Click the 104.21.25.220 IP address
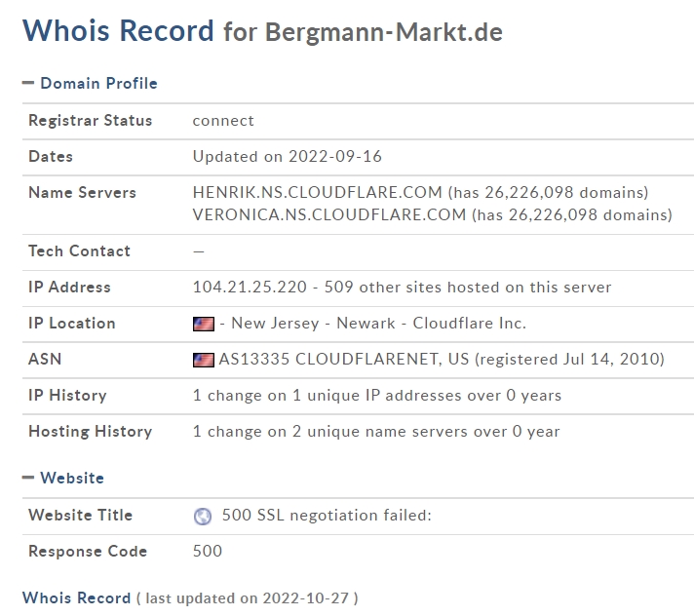 click(x=250, y=288)
